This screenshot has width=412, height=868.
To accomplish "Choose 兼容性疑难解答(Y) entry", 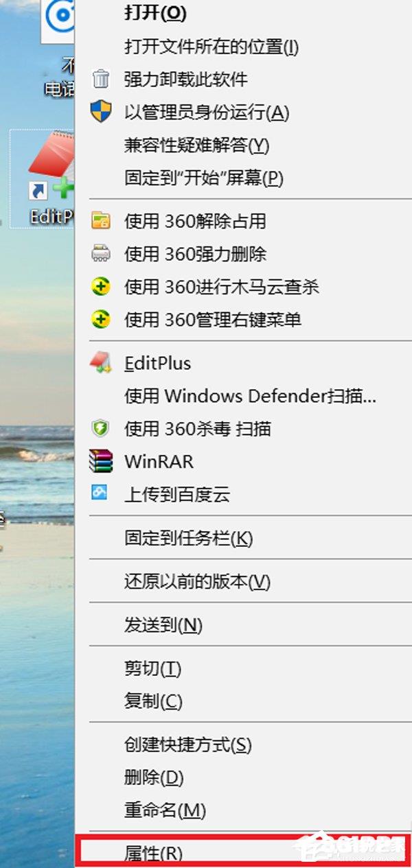I will point(196,145).
